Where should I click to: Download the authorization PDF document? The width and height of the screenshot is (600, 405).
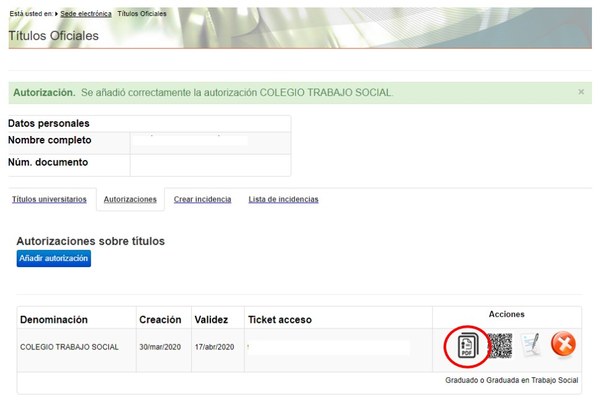465,346
